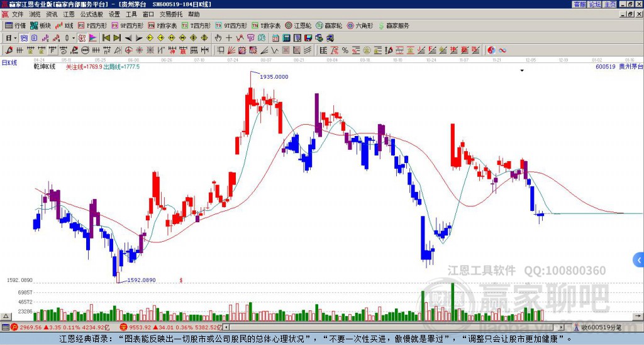Open the 9T四方形 tool
Image resolution: width=644 pixels, height=345 pixels.
231,25
